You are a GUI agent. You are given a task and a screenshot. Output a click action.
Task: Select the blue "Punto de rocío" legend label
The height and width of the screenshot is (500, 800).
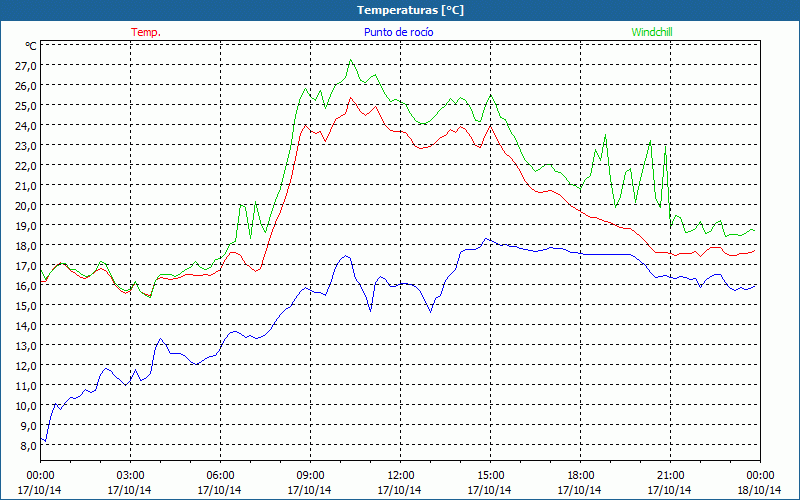tap(398, 32)
